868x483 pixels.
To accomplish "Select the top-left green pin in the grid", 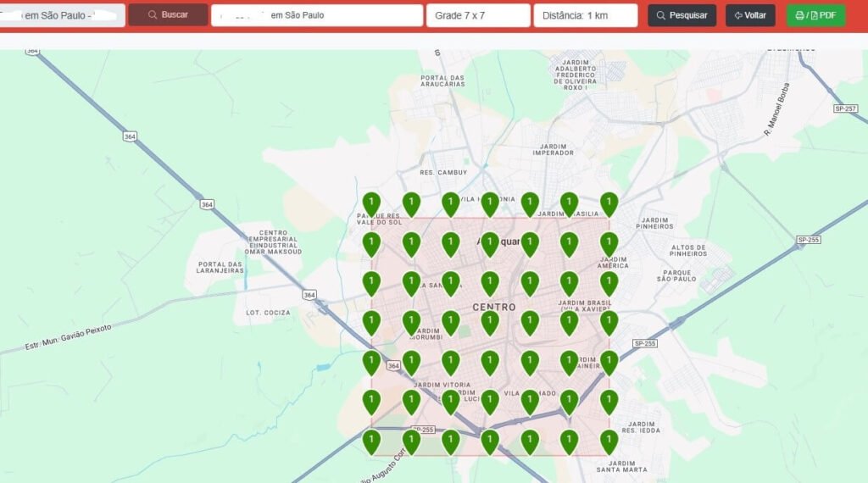I will [371, 203].
